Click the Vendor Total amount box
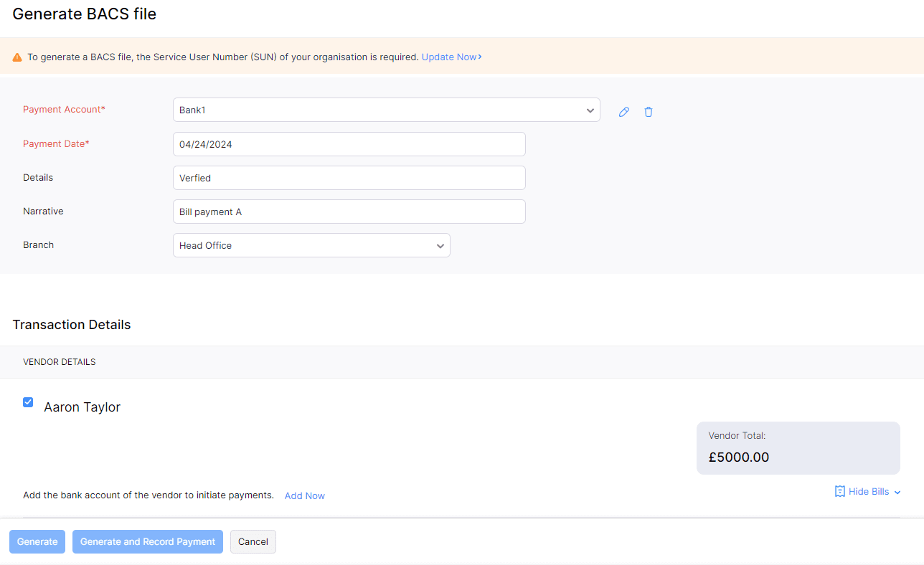Screen dimensions: 924x565 [798, 447]
